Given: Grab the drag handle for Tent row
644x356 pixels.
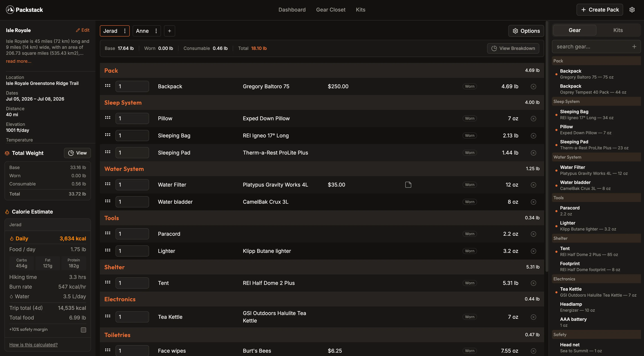Looking at the screenshot, I should [x=108, y=282].
